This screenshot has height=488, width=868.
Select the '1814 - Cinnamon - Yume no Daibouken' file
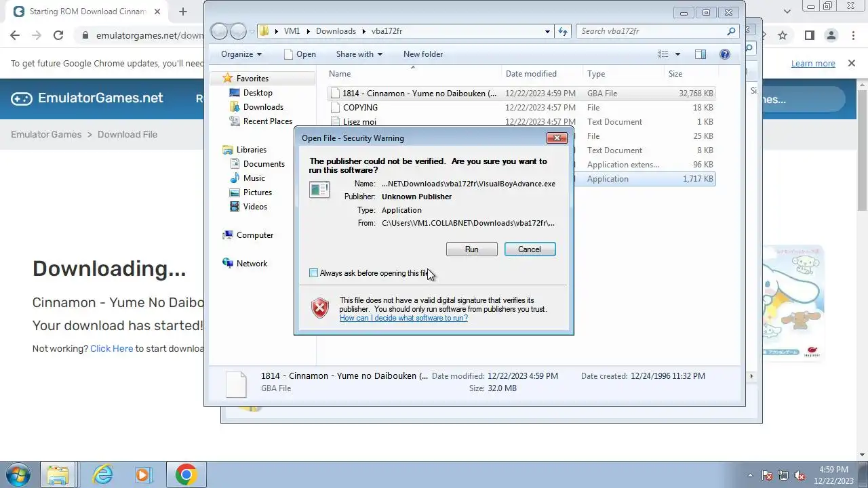tap(520, 94)
